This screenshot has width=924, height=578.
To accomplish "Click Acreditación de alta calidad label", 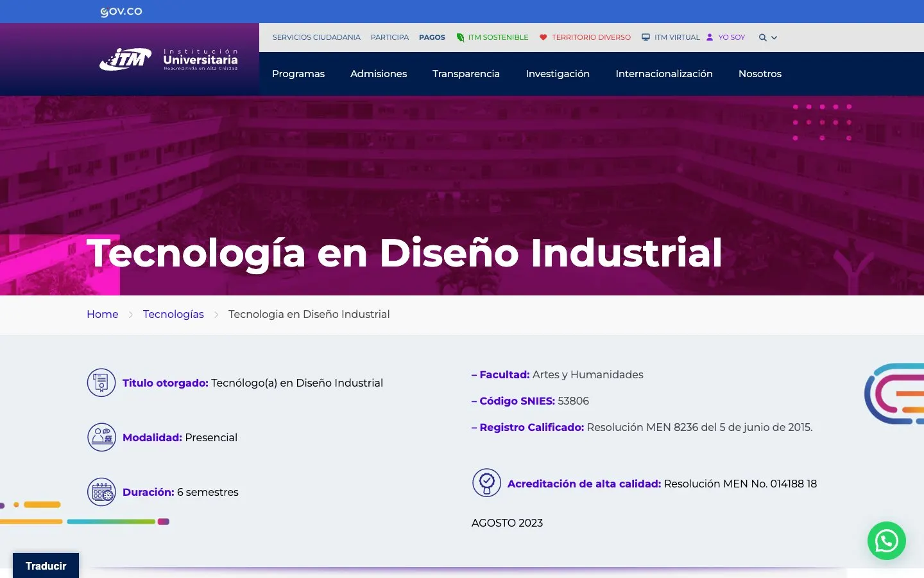I will 584,484.
